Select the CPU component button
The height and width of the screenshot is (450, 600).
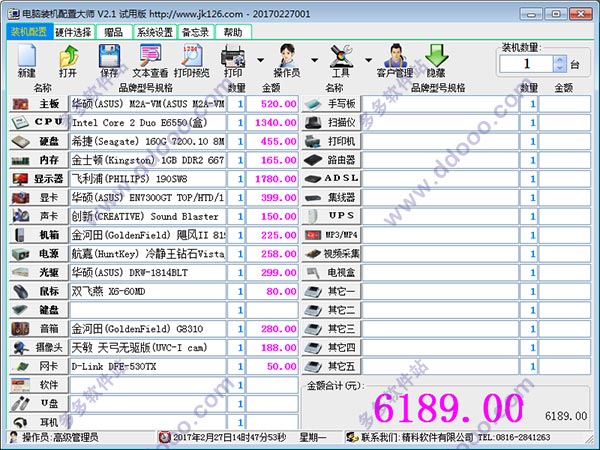[x=39, y=122]
